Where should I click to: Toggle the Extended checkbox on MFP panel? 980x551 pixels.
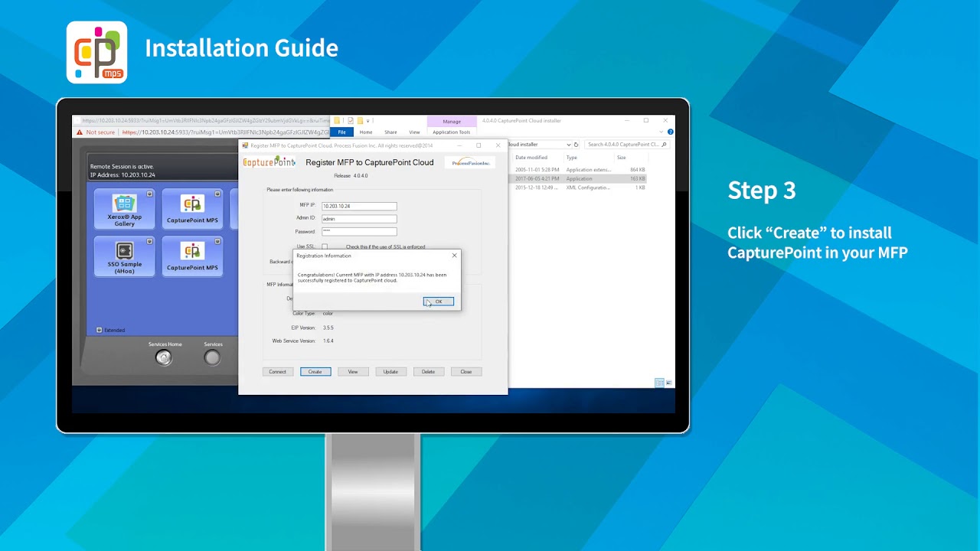(x=100, y=331)
